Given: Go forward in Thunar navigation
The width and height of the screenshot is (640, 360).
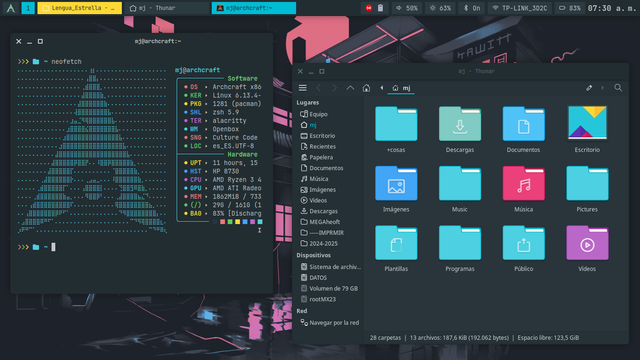Looking at the screenshot, I should coord(334,88).
